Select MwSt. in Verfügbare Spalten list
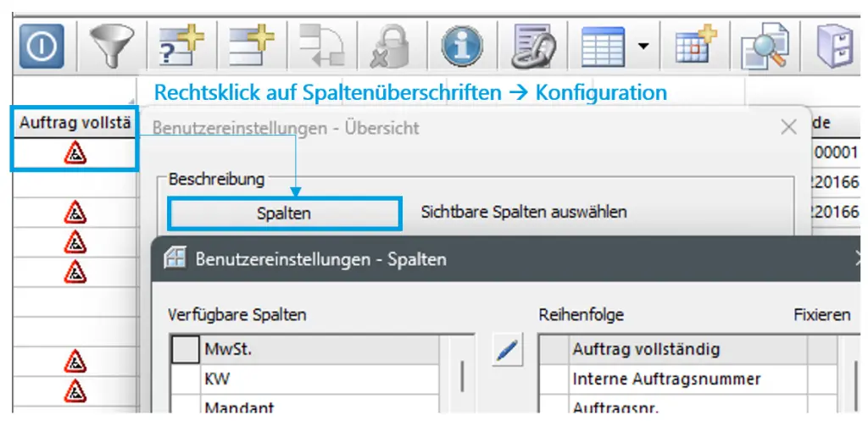Image resolution: width=868 pixels, height=421 pixels. click(x=320, y=350)
